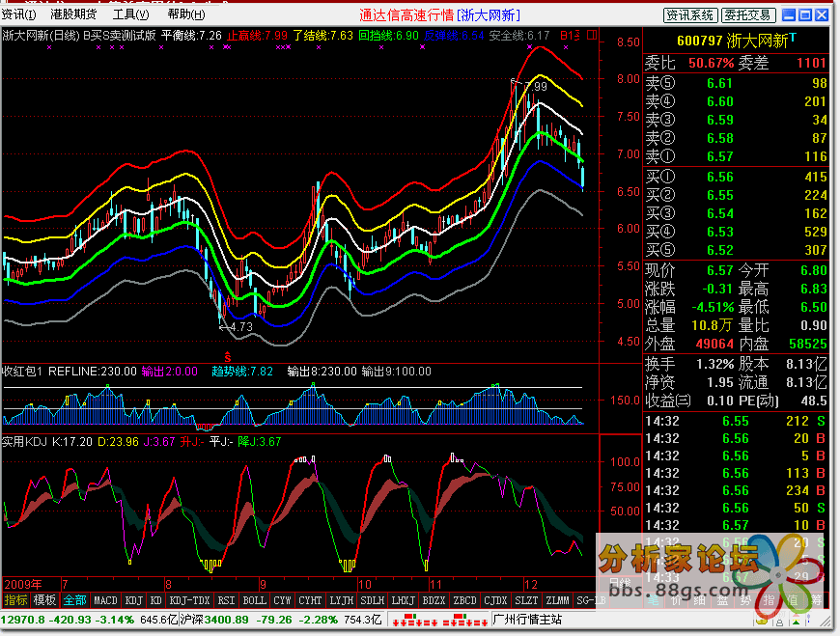The image size is (840, 636).
Task: Switch to the RSI indicator tab
Action: [x=227, y=600]
